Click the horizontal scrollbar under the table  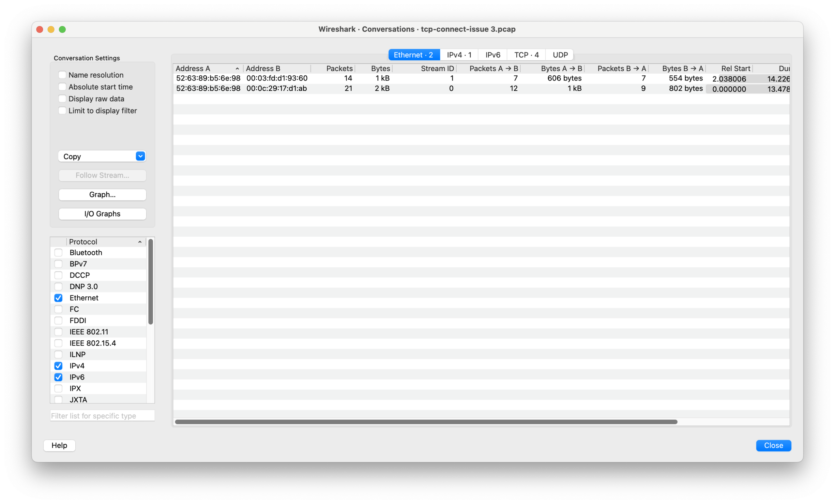pos(426,422)
